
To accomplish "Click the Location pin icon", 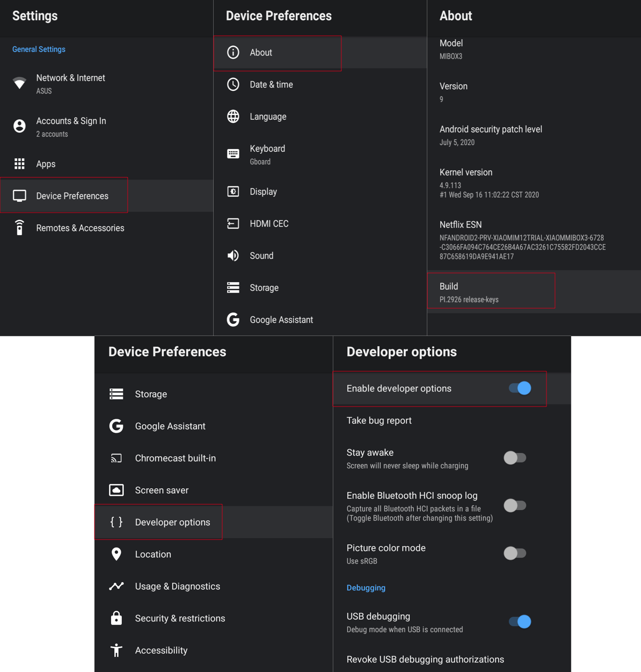I will point(116,554).
